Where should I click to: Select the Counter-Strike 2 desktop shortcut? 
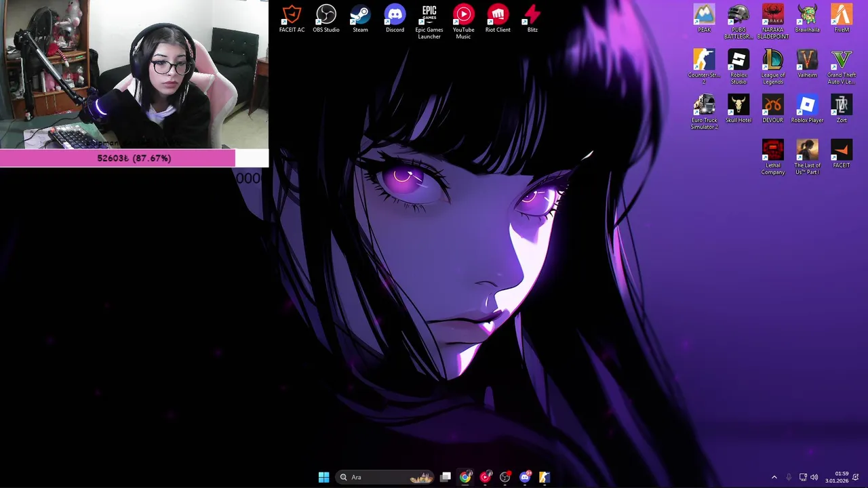point(704,66)
